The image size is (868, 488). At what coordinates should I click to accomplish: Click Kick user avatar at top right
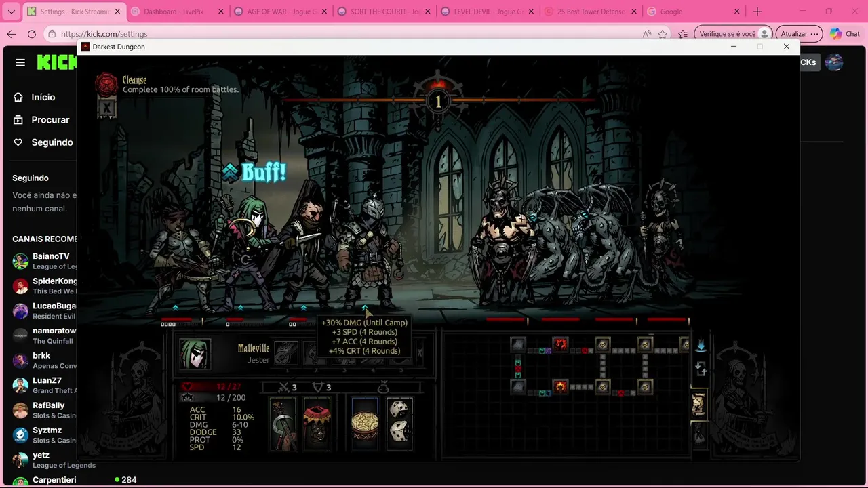pyautogui.click(x=834, y=62)
